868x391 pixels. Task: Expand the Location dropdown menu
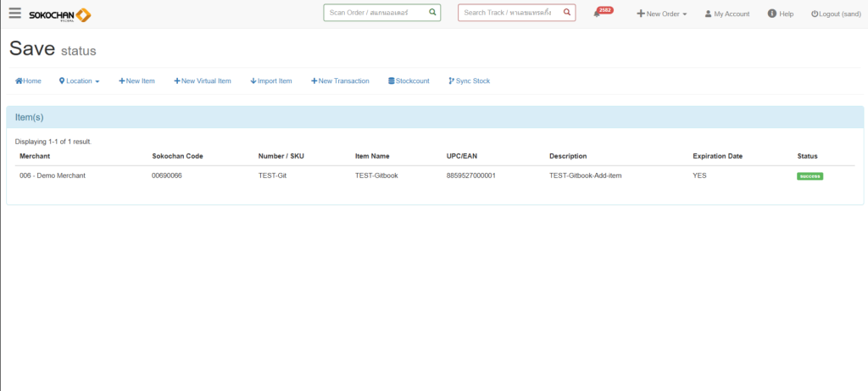(x=80, y=81)
